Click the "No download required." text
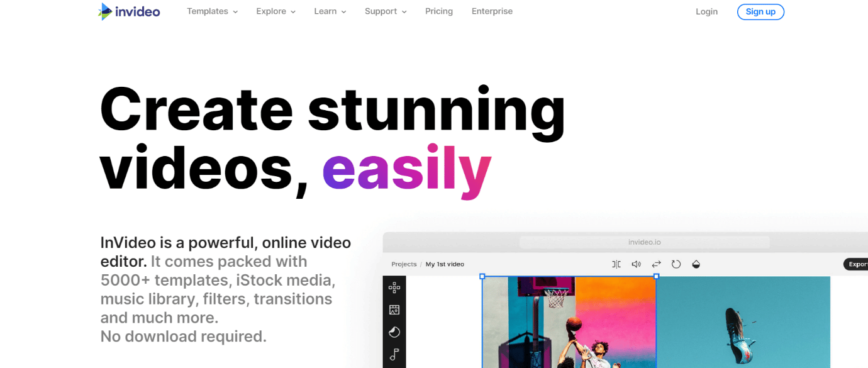The height and width of the screenshot is (368, 868). point(184,337)
